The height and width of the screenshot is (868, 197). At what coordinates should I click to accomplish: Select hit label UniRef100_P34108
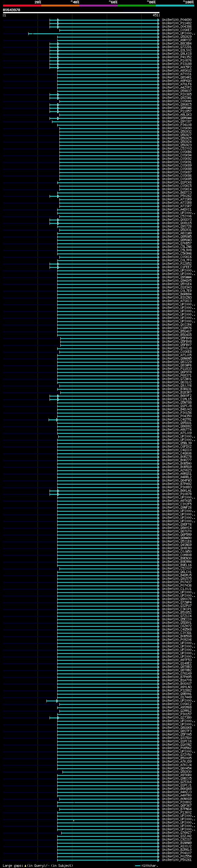tap(177, 125)
